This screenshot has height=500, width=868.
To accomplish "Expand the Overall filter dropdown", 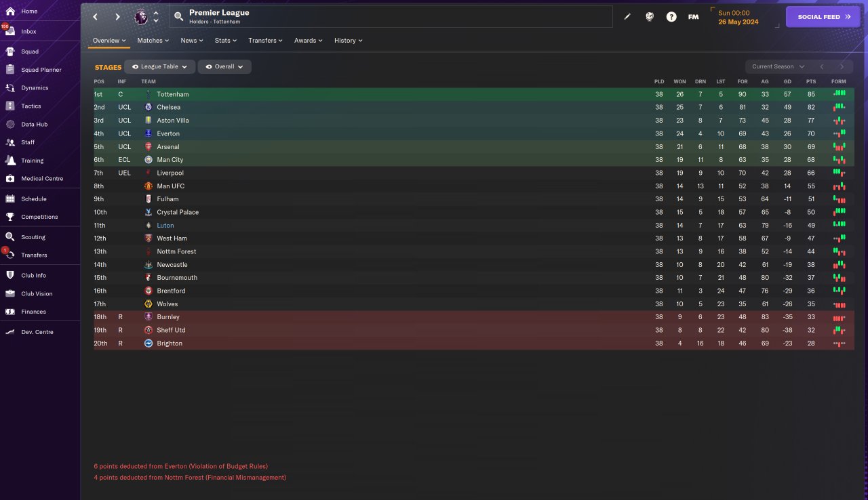I will coord(224,67).
